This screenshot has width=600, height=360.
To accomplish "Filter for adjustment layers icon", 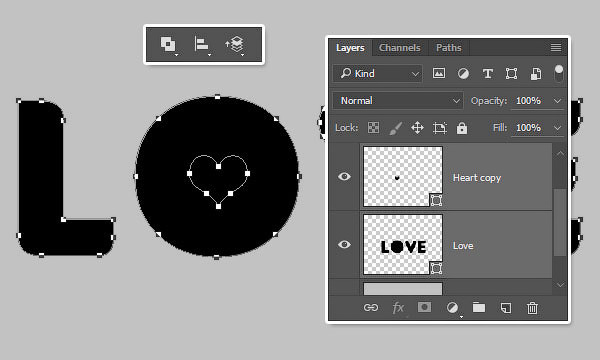I will click(x=463, y=73).
